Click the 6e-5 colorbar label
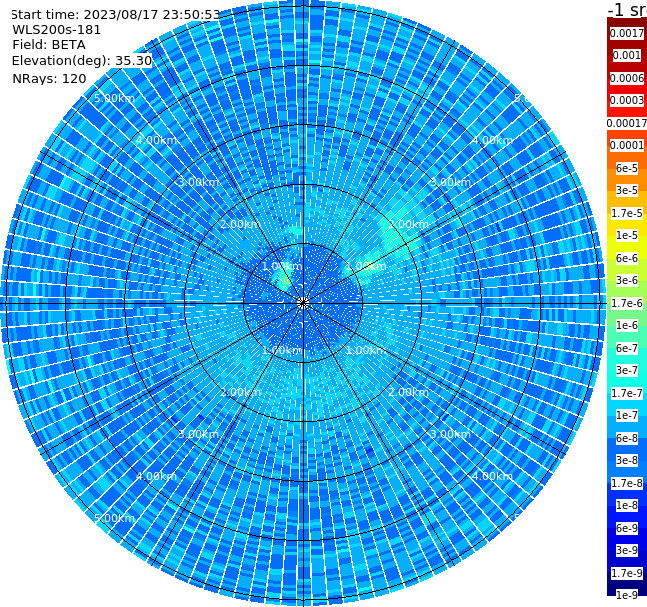Screen dimensions: 647x607 coord(627,168)
